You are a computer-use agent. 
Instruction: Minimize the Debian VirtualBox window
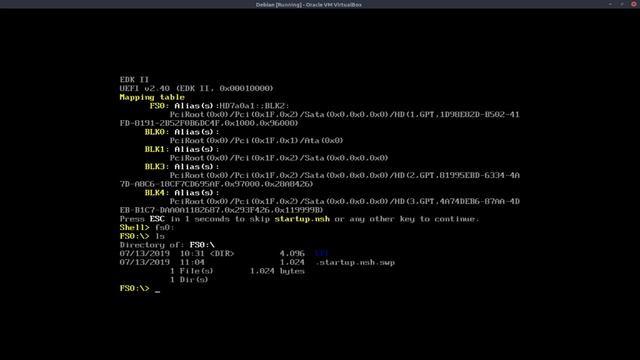610,4
